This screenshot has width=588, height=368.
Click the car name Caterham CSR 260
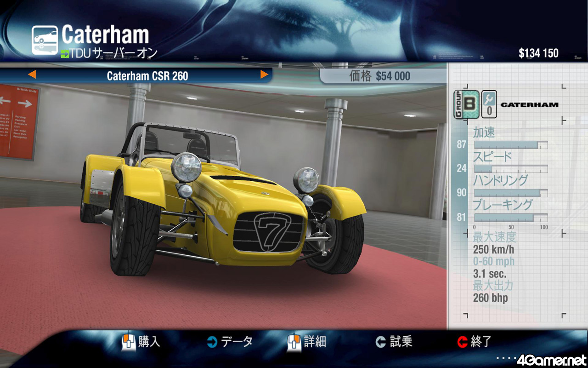[x=147, y=76]
